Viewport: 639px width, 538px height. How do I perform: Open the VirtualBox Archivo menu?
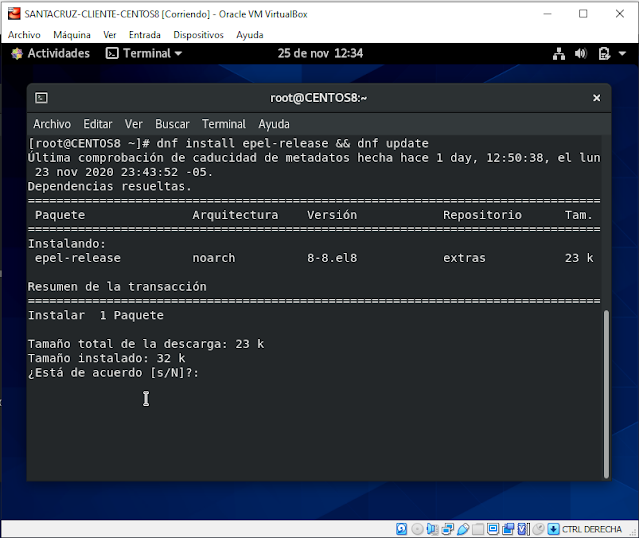pos(24,35)
